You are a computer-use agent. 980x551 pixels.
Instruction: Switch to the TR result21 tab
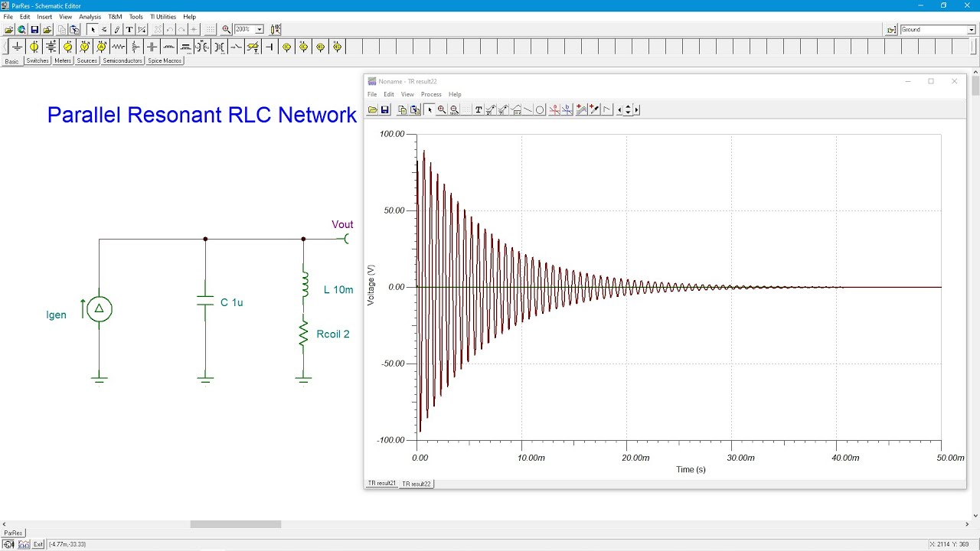click(381, 484)
